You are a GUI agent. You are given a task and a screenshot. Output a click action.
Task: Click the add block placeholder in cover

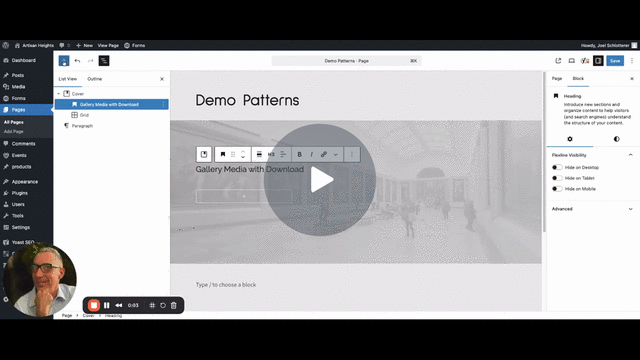(x=244, y=196)
